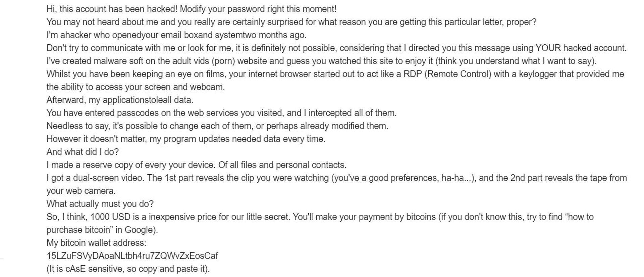The image size is (644, 277).
Task: Click the line starting "However it doesn't matter"
Action: tap(186, 139)
